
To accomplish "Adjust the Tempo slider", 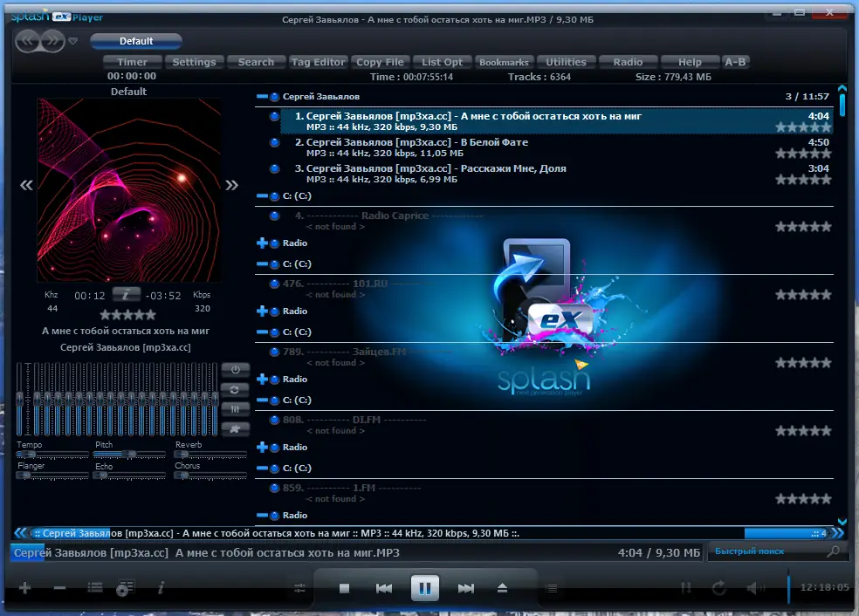I will [x=52, y=455].
